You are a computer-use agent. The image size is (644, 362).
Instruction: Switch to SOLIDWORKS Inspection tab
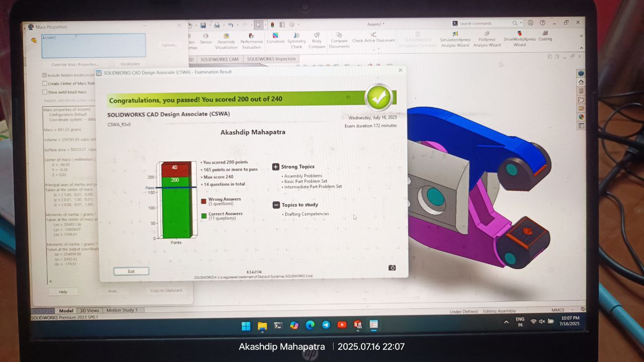click(271, 59)
